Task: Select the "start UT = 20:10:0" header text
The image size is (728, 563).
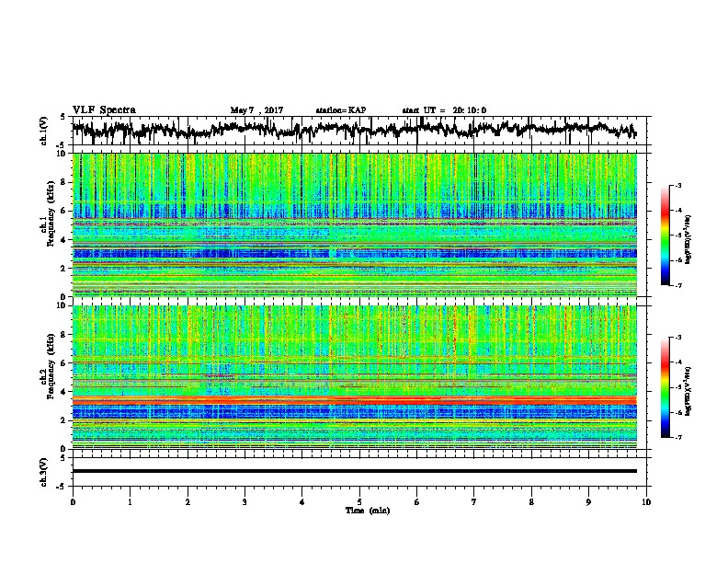Action: coord(444,110)
